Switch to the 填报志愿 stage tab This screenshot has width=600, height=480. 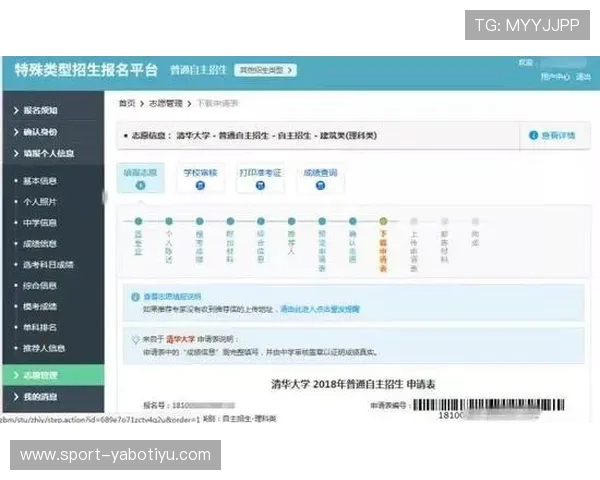coord(140,178)
